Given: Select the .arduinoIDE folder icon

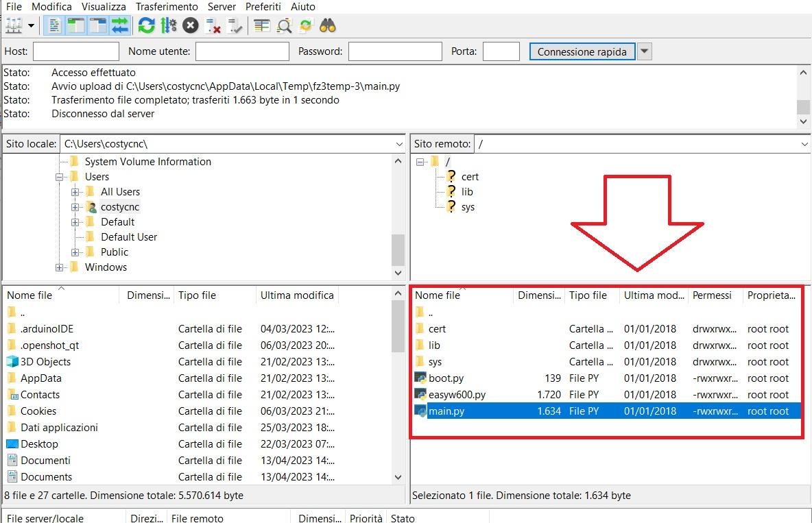Looking at the screenshot, I should (x=12, y=329).
